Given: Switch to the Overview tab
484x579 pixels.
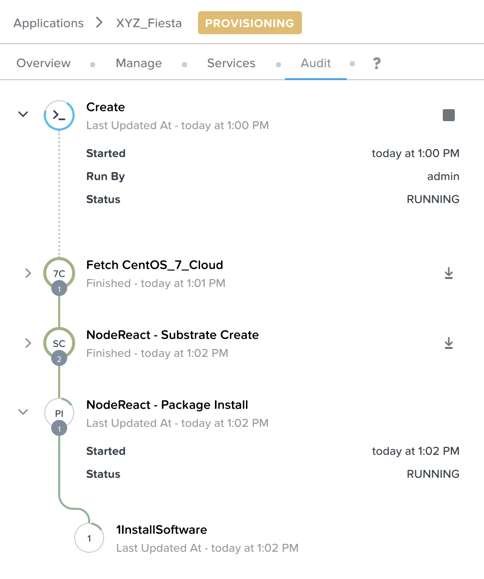Looking at the screenshot, I should pos(44,63).
